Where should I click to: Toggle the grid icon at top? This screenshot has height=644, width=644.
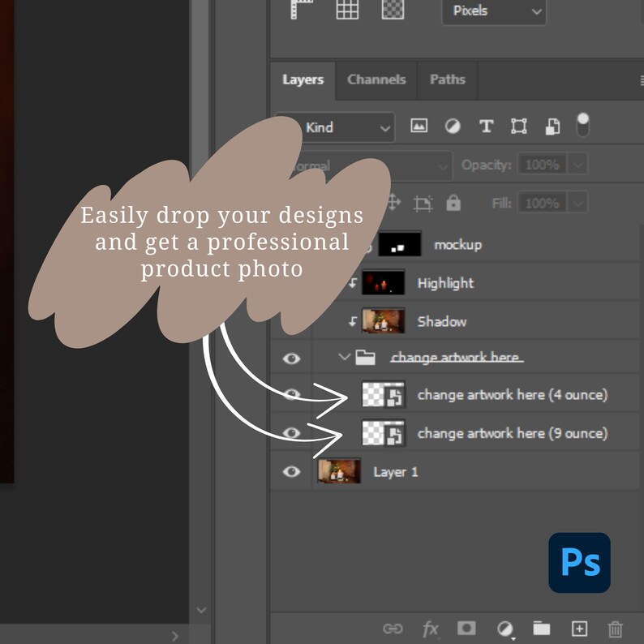point(347,9)
